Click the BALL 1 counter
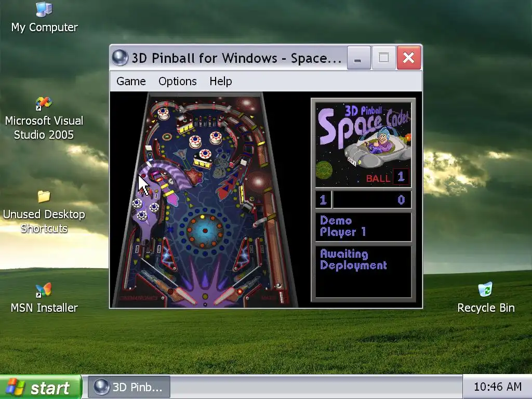The height and width of the screenshot is (399, 532). click(x=387, y=177)
